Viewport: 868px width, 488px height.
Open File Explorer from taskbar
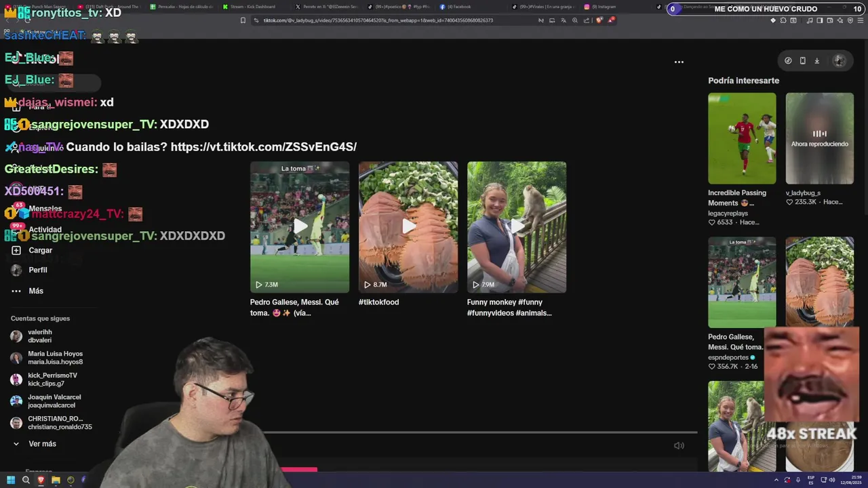click(56, 480)
